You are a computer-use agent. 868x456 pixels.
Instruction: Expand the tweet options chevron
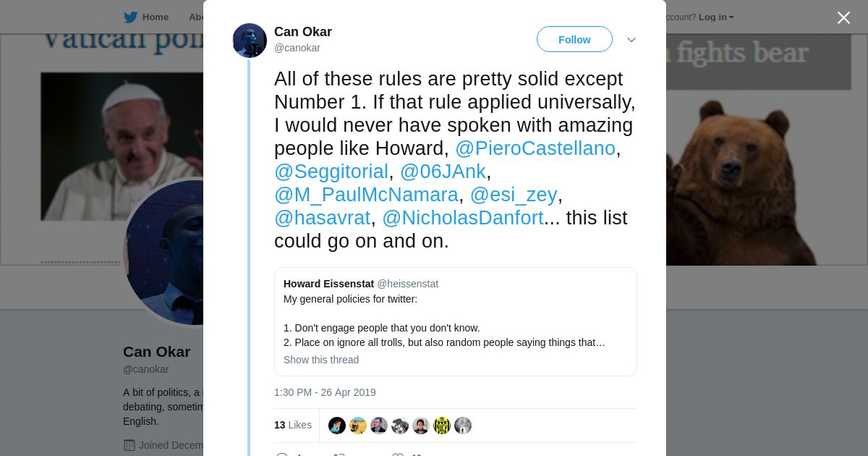pos(631,40)
